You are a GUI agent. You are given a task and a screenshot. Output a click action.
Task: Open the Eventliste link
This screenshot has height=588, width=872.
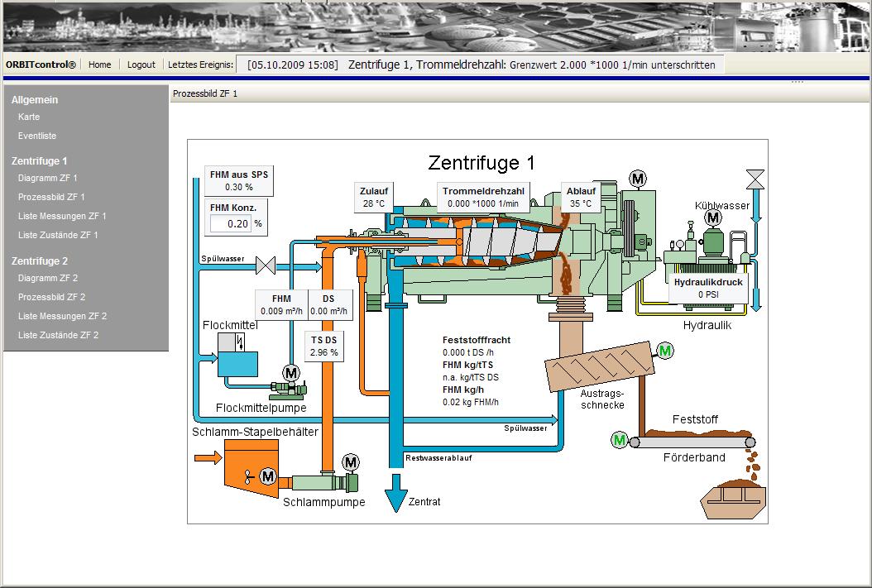pyautogui.click(x=37, y=136)
